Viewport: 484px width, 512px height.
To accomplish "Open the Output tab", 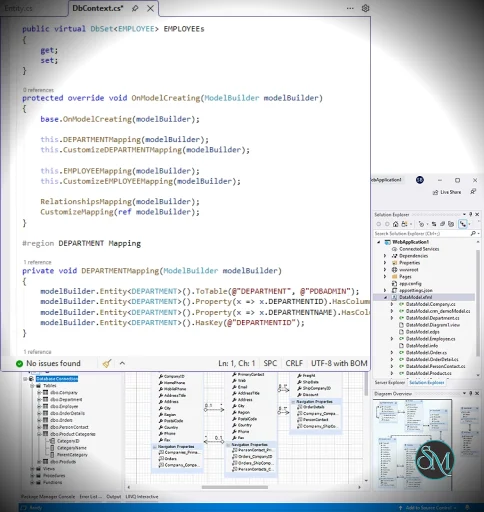I will pyautogui.click(x=113, y=497).
